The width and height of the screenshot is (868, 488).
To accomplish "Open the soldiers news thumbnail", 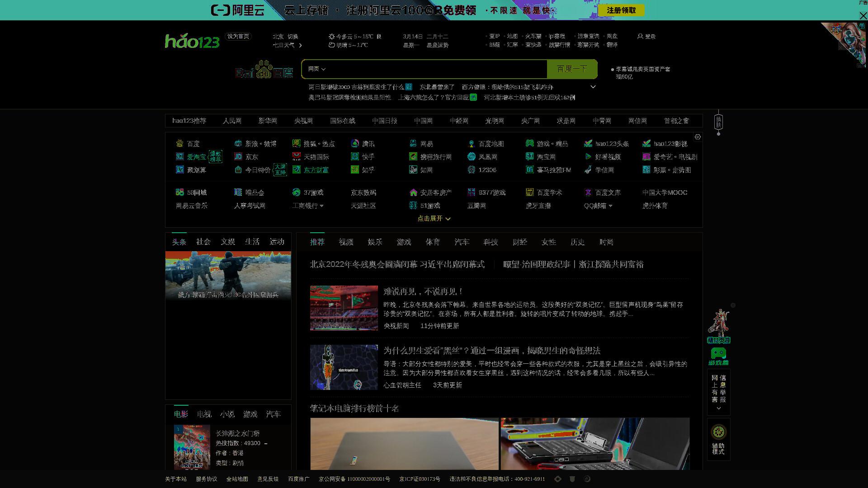I will tap(228, 276).
